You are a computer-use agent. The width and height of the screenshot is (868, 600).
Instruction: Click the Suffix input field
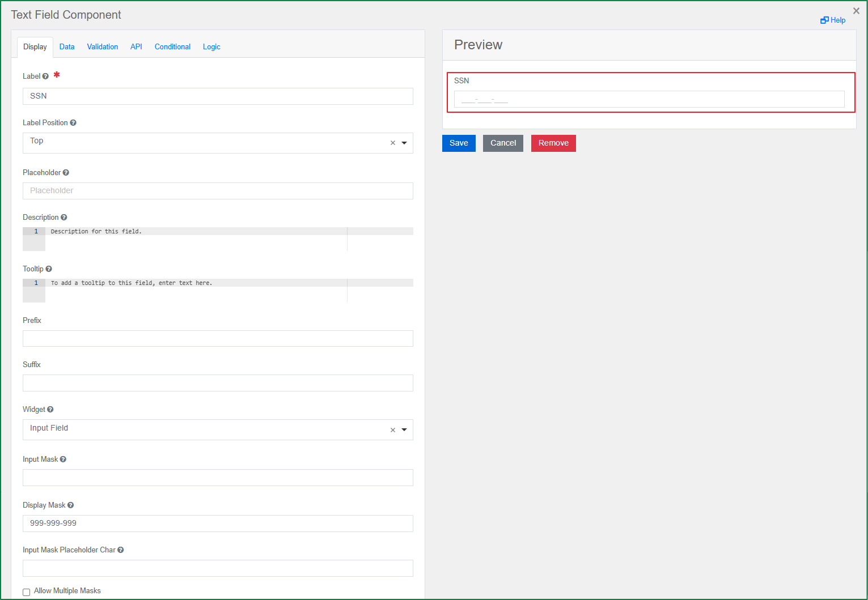(x=218, y=383)
